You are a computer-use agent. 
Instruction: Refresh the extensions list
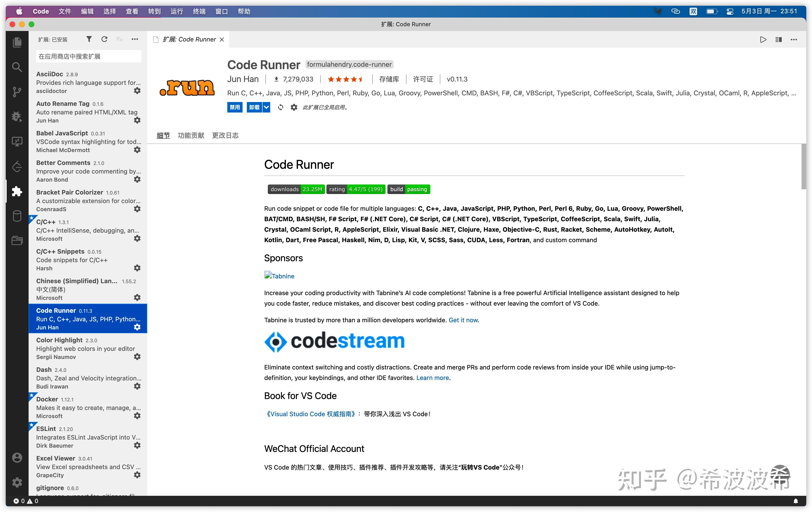pos(104,39)
